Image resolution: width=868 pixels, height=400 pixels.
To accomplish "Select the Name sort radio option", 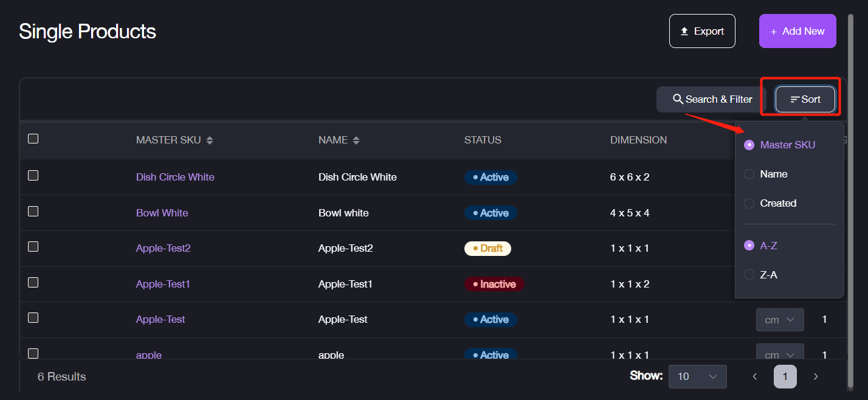I will [x=749, y=174].
